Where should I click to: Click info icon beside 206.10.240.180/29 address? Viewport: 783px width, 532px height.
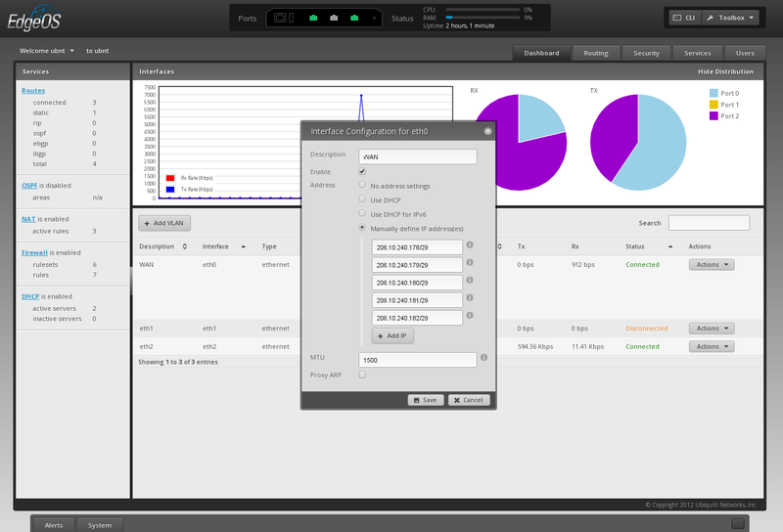[470, 281]
